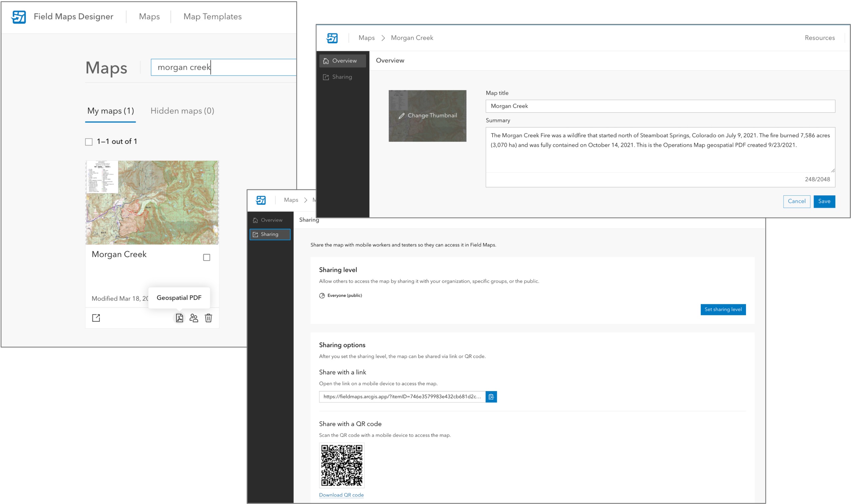Toggle the select-all checkbox above the map list
The image size is (851, 504).
pyautogui.click(x=89, y=141)
